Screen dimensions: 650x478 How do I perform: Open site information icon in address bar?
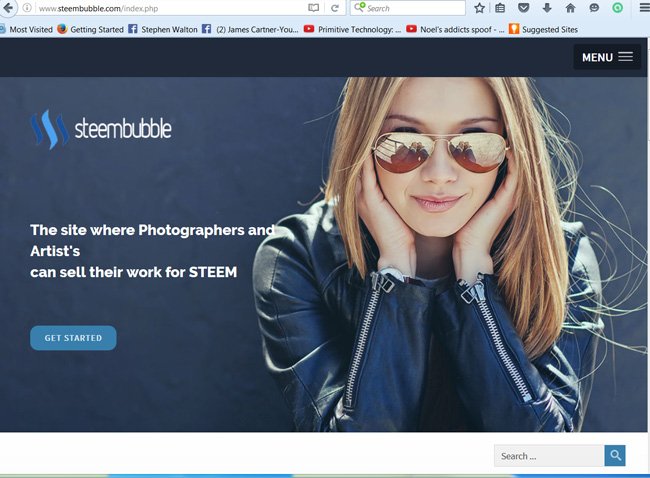27,8
